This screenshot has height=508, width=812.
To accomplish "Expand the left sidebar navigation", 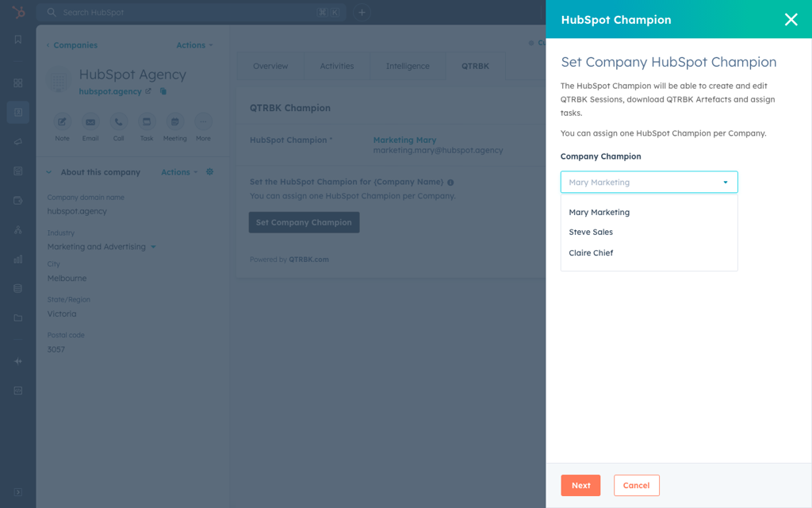I will (x=18, y=492).
